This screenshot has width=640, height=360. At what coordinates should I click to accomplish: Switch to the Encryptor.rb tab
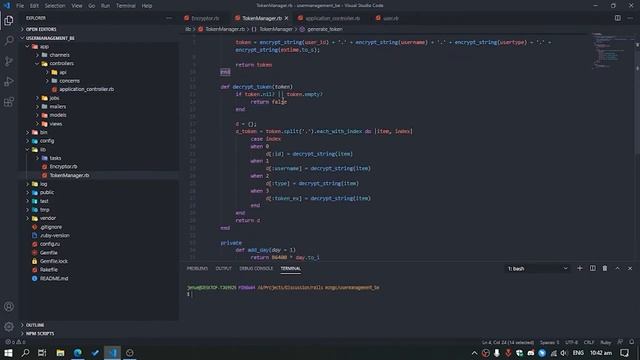point(205,18)
